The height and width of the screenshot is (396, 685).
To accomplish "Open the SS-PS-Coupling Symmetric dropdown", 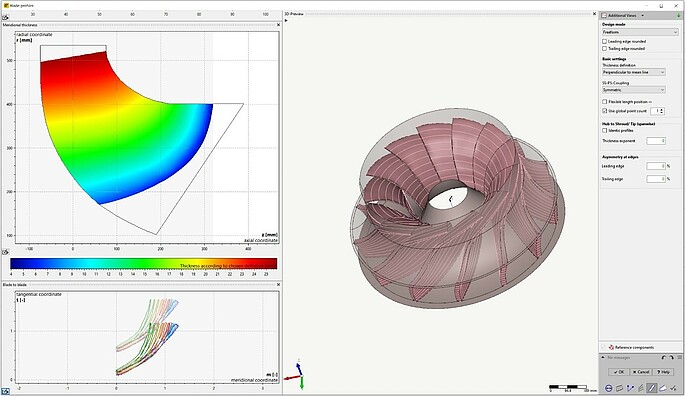I will coord(633,90).
